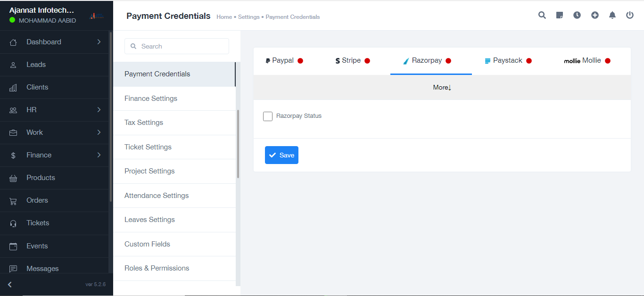Open Tickets in the sidebar
Image resolution: width=644 pixels, height=296 pixels.
[38, 223]
